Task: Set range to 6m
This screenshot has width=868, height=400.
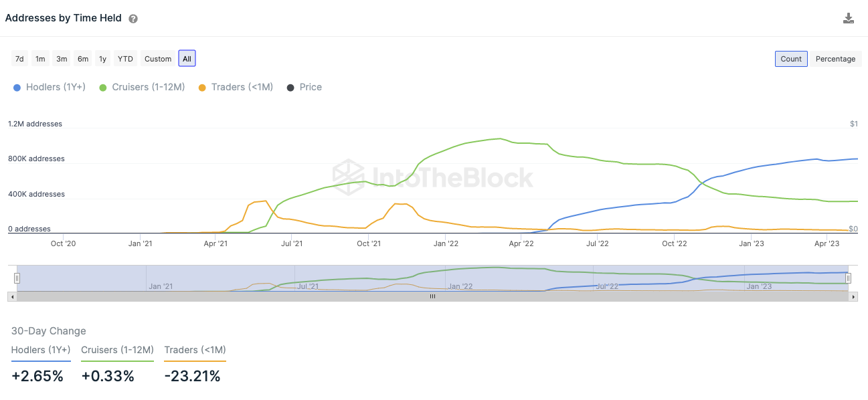Action: click(83, 59)
